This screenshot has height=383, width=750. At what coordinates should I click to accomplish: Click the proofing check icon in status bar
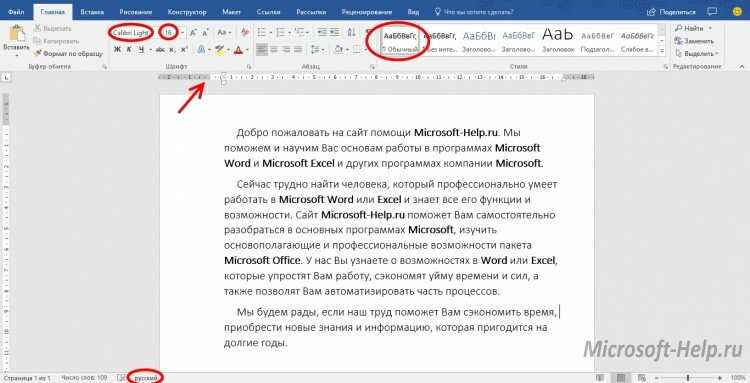[121, 378]
